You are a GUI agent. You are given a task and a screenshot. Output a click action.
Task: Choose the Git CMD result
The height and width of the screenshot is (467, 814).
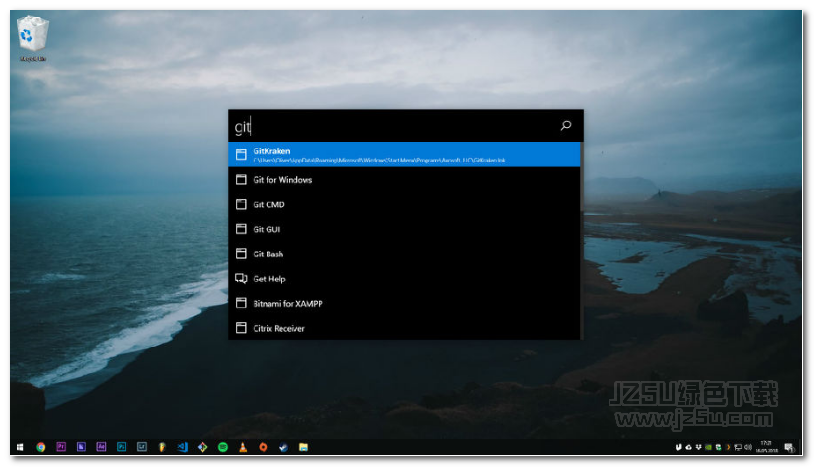click(404, 204)
